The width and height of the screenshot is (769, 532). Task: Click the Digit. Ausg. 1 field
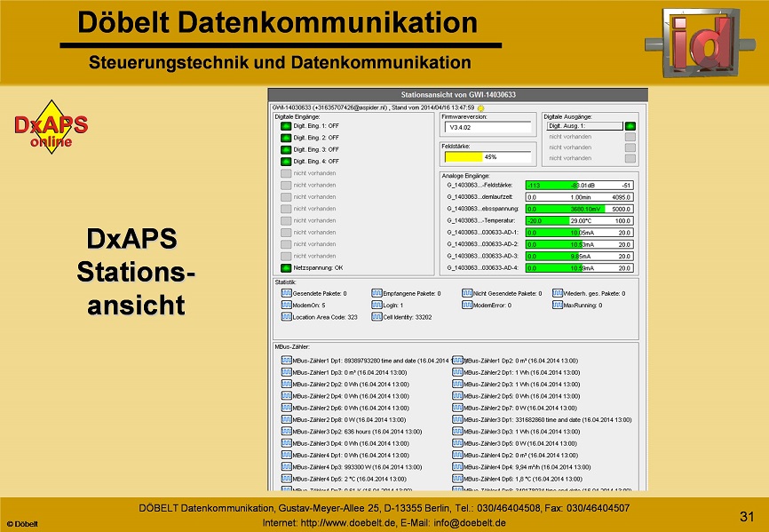tap(584, 126)
